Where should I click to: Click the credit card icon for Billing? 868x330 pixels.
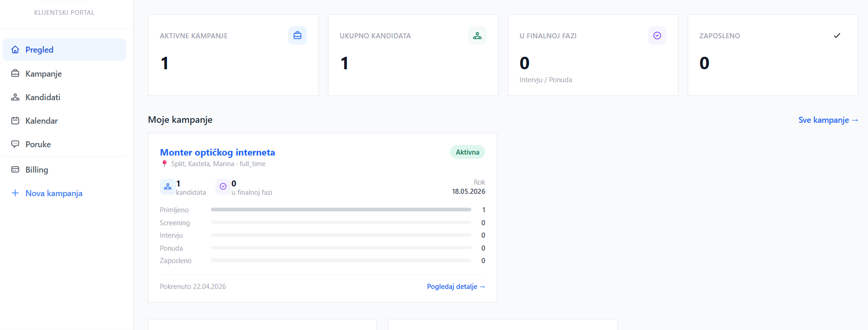click(x=15, y=170)
